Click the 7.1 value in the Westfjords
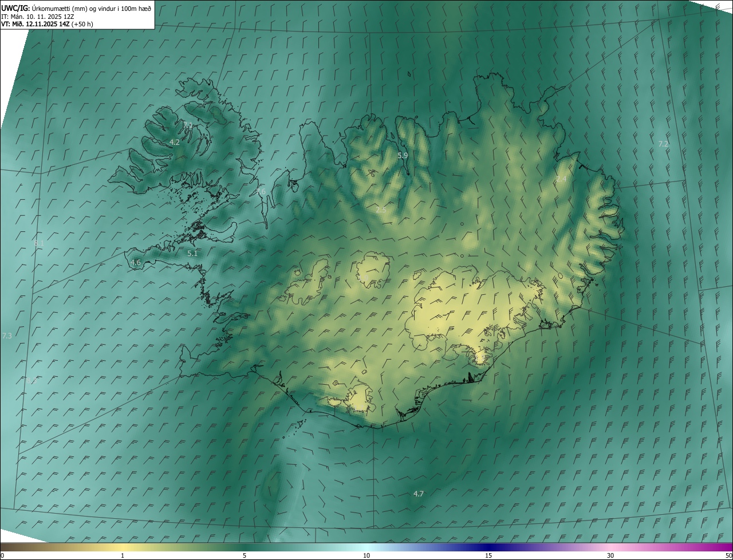 point(188,125)
